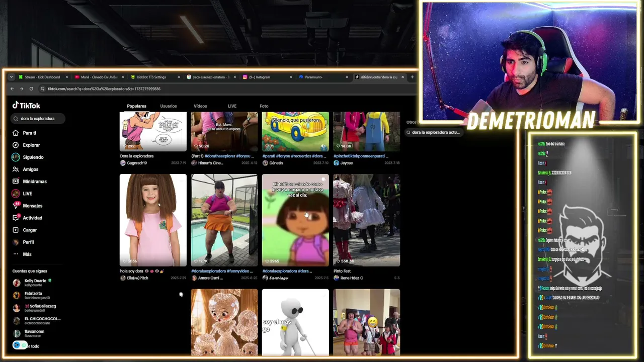This screenshot has width=644, height=362.
Task: Open SofiaBellezacg followed account
Action: [34, 308]
